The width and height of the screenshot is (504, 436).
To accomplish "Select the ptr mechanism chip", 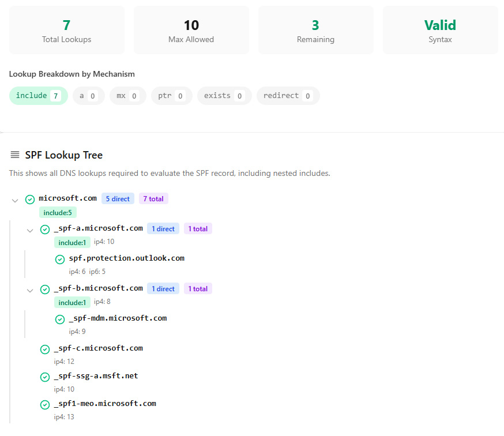I will [x=171, y=96].
